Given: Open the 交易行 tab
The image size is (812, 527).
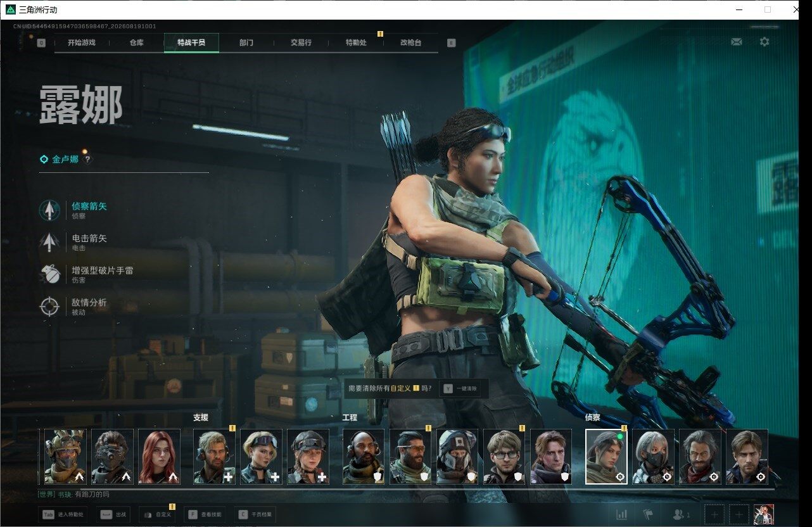Looking at the screenshot, I should point(301,43).
